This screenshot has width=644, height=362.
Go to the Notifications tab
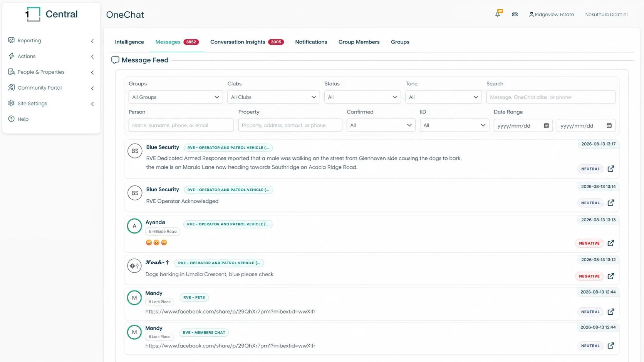(311, 42)
